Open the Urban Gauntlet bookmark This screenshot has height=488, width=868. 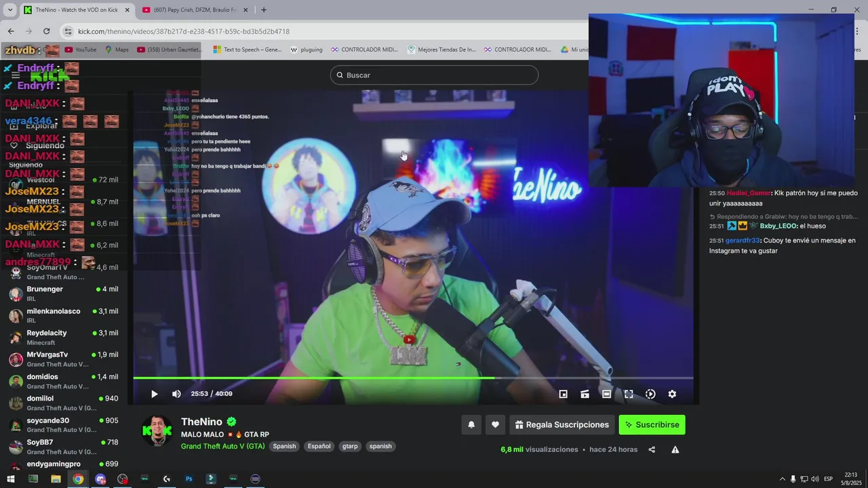pos(170,49)
